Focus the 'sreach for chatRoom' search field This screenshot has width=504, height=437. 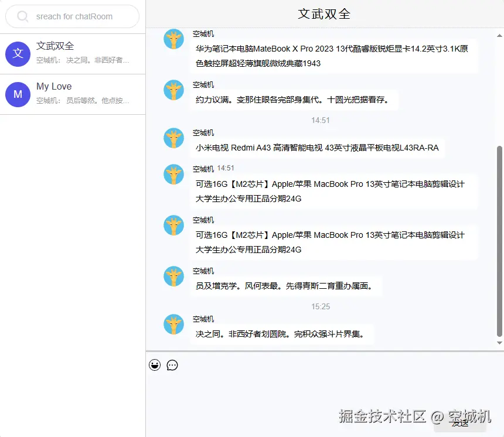coord(72,16)
